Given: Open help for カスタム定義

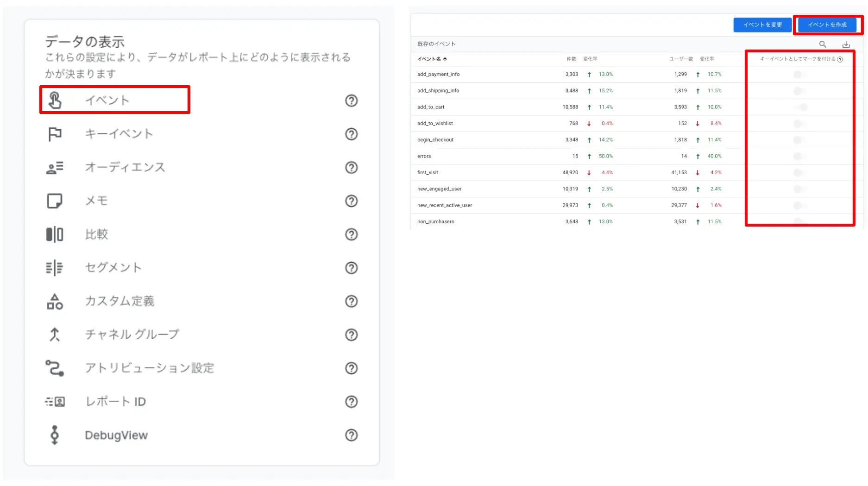Looking at the screenshot, I should pos(352,301).
